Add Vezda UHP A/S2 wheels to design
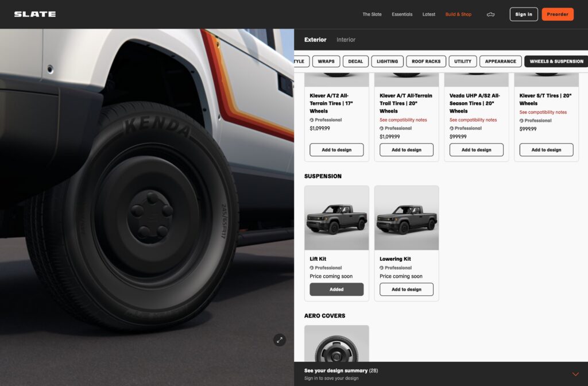Screen dimensions: 588x386 pos(476,150)
